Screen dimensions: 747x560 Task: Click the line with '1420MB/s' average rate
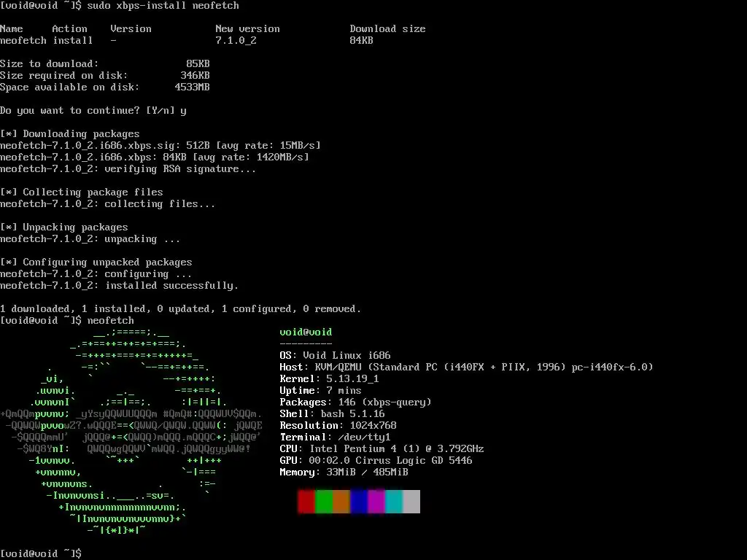155,157
